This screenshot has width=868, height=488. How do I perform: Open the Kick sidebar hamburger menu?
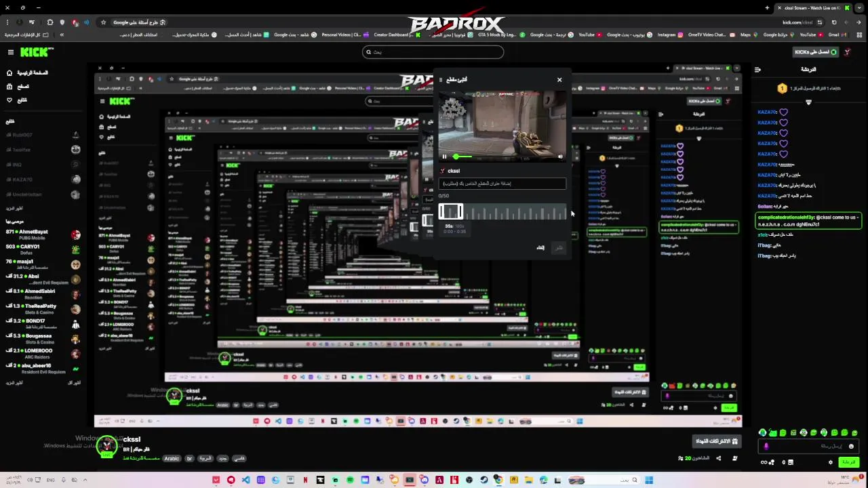(10, 52)
